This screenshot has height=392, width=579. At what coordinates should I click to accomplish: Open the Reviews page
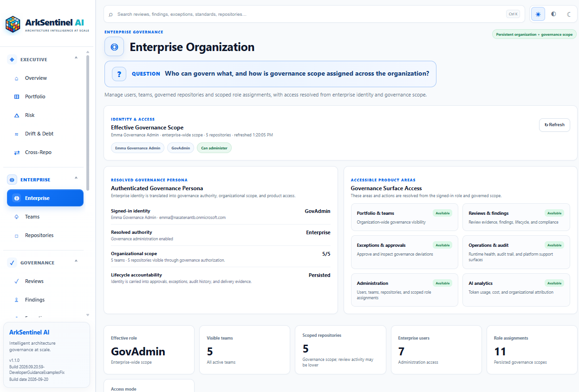pyautogui.click(x=45, y=282)
